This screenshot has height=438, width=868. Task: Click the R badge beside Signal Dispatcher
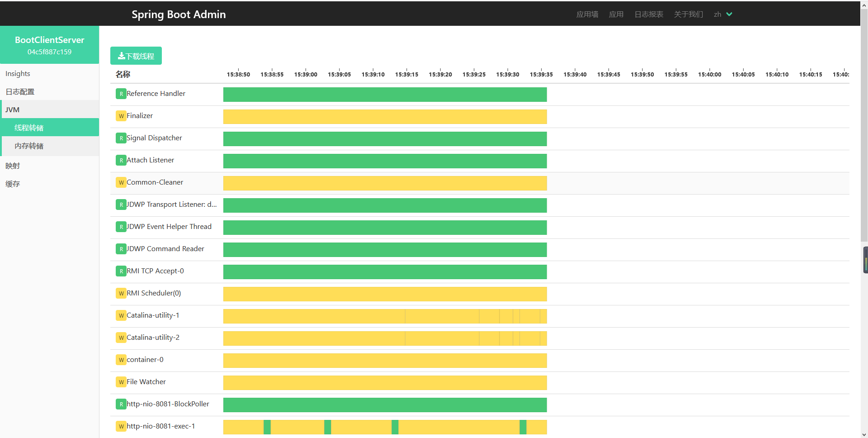(121, 138)
